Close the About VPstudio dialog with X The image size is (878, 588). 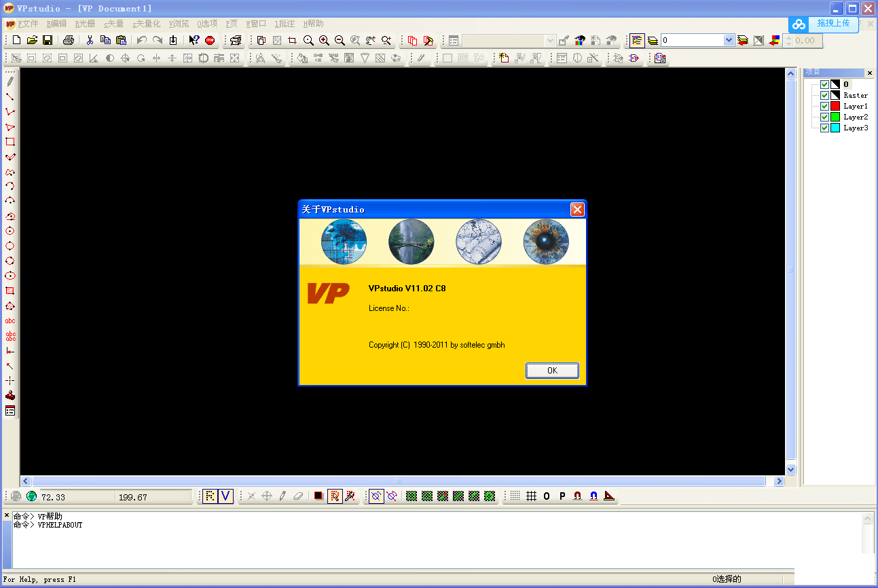click(x=577, y=209)
